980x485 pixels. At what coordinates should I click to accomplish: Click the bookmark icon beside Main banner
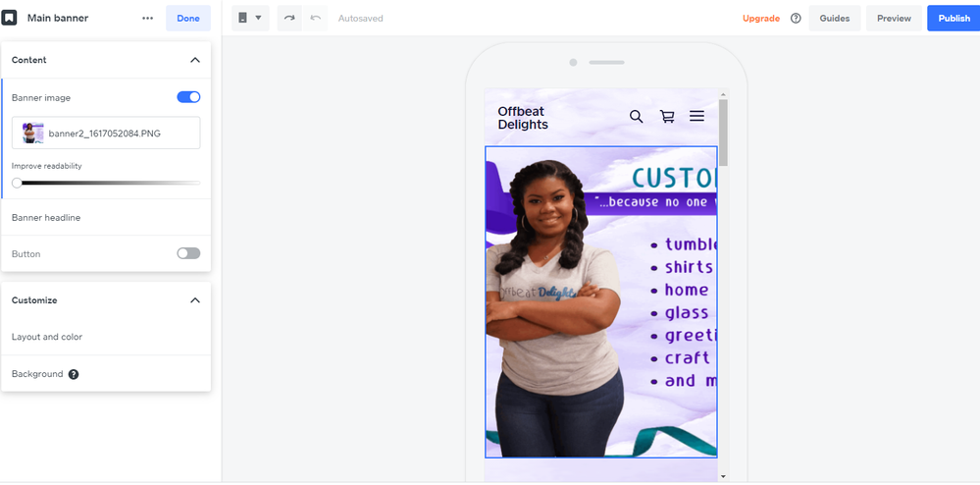[x=9, y=18]
